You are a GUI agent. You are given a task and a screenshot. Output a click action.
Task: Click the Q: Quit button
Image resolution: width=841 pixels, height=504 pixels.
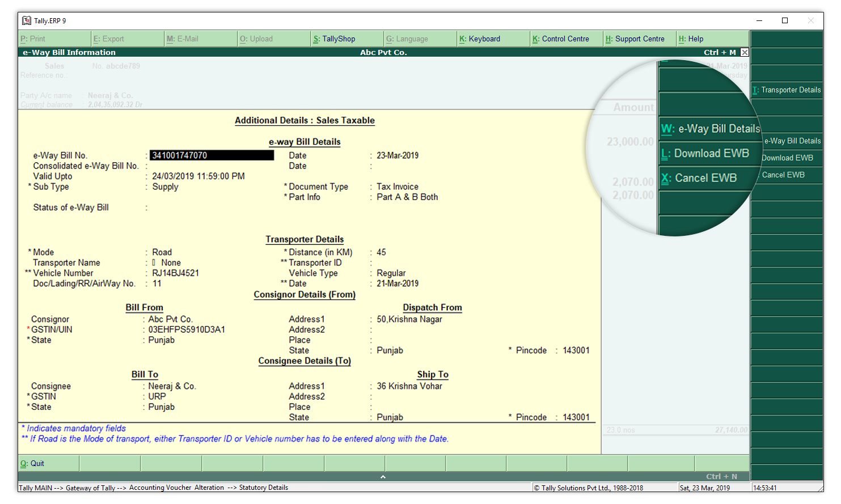tap(49, 463)
